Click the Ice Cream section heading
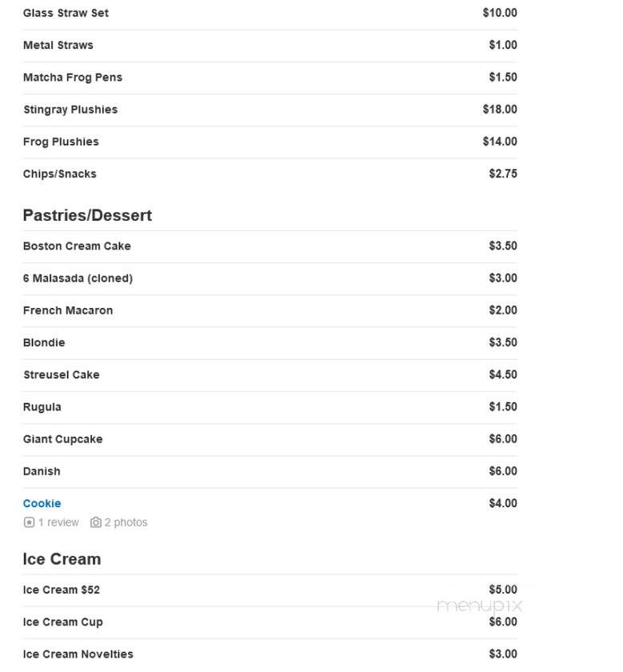623x672 pixels. point(62,559)
